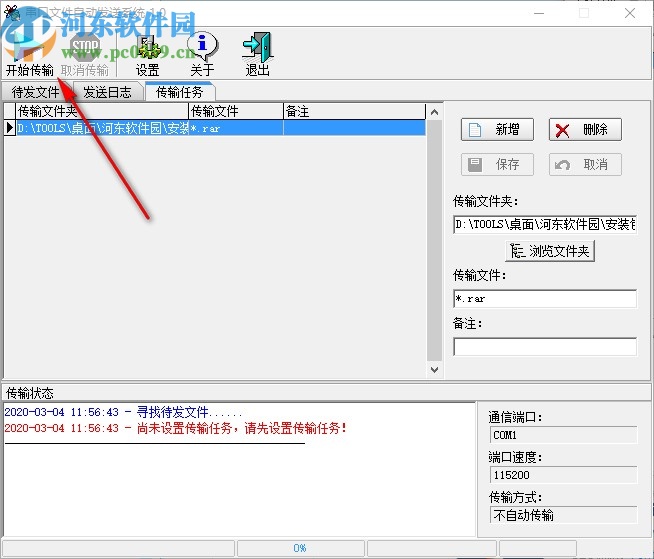Click the floppy disk 保存 icon
This screenshot has height=559, width=654.
(475, 164)
